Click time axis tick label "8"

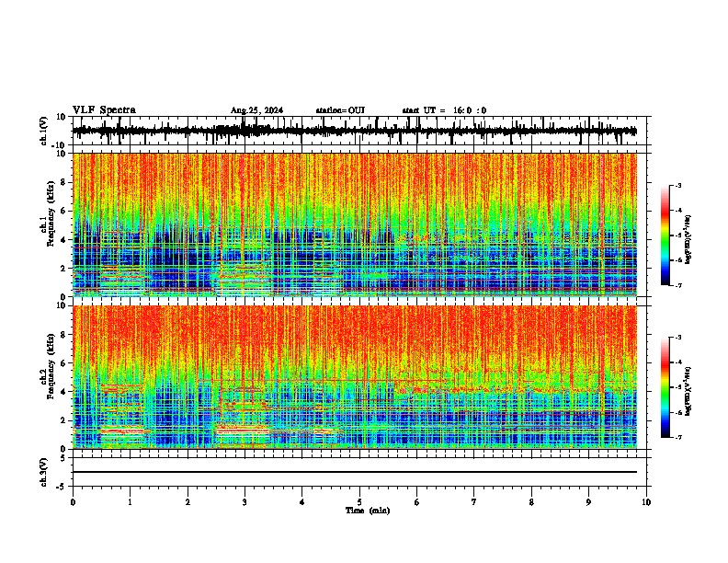[531, 502]
